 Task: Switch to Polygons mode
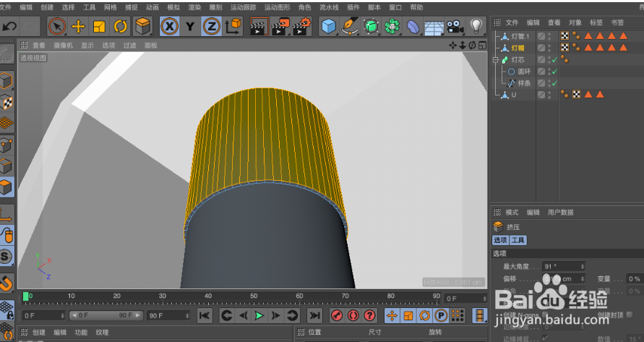(7, 187)
